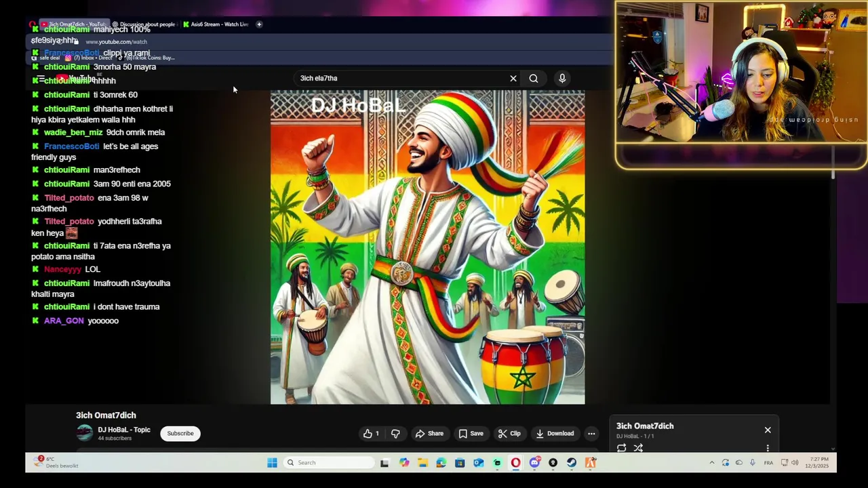Click chat username wadie_ben_miz

click(73, 132)
